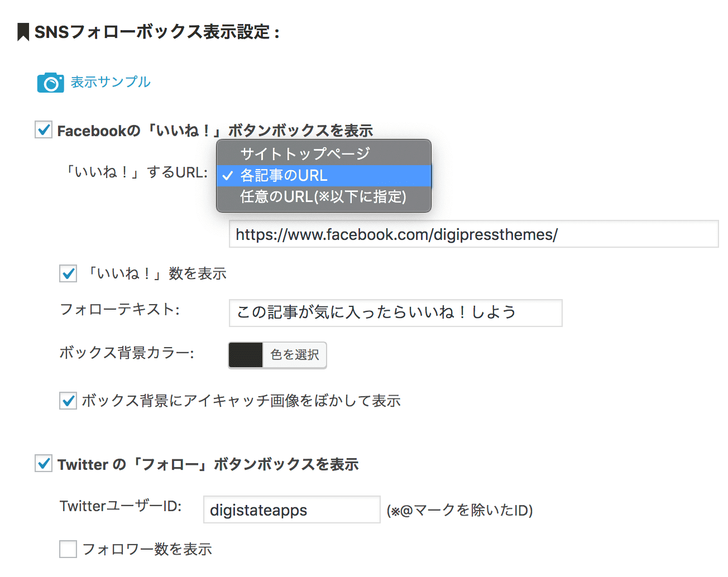Click the camera icon beside 表示サンプル
The height and width of the screenshot is (577, 728).
point(50,83)
